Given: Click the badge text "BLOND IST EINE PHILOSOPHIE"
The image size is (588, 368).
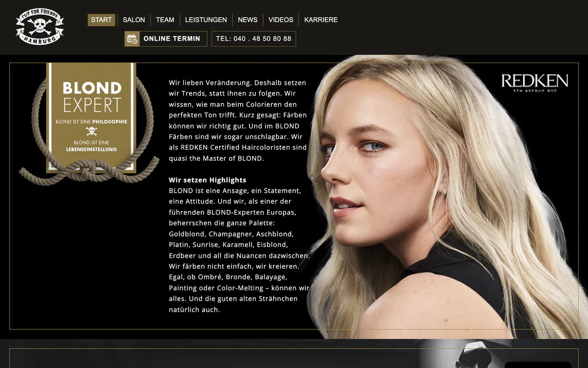Looking at the screenshot, I should pos(91,122).
